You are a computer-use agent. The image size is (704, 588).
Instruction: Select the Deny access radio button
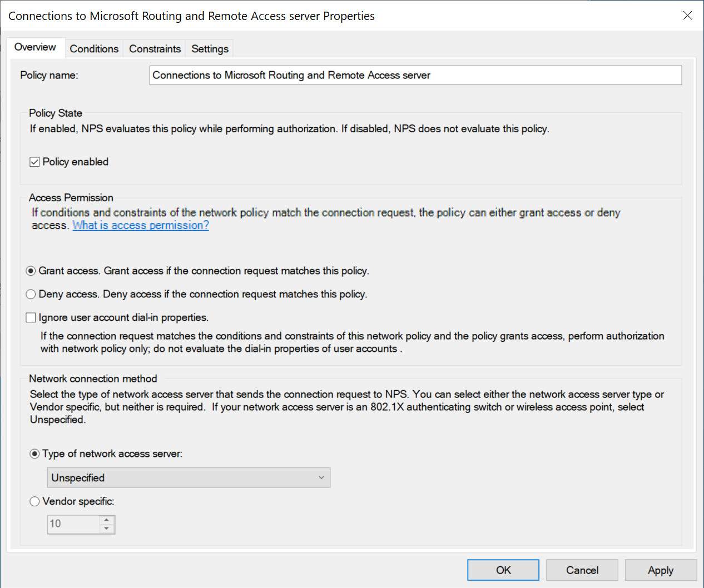pos(31,295)
